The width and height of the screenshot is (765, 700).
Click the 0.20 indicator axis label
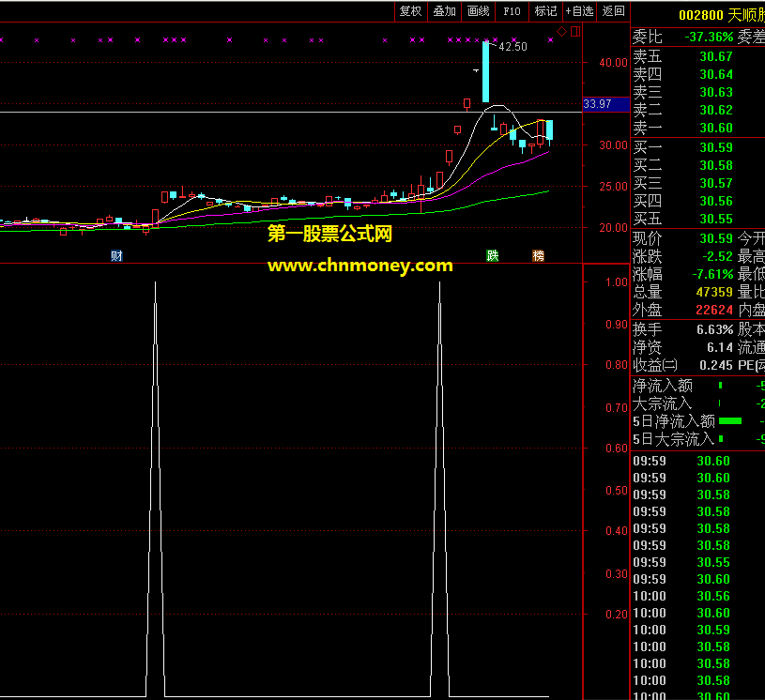click(616, 615)
